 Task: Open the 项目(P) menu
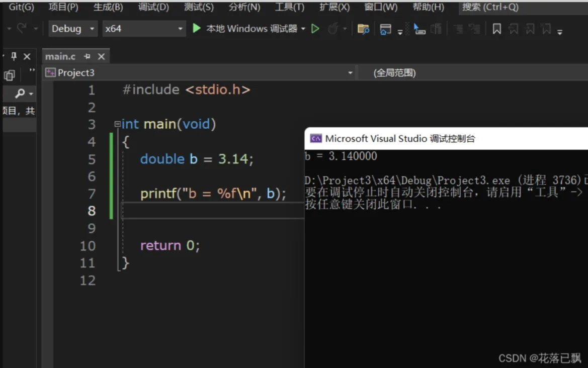63,7
